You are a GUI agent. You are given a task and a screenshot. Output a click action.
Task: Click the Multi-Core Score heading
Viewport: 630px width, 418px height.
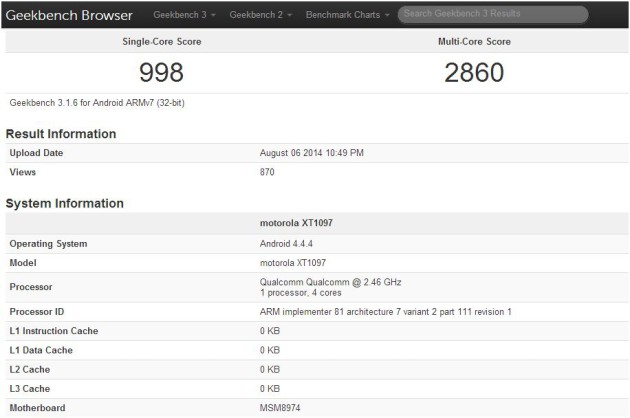pyautogui.click(x=474, y=41)
